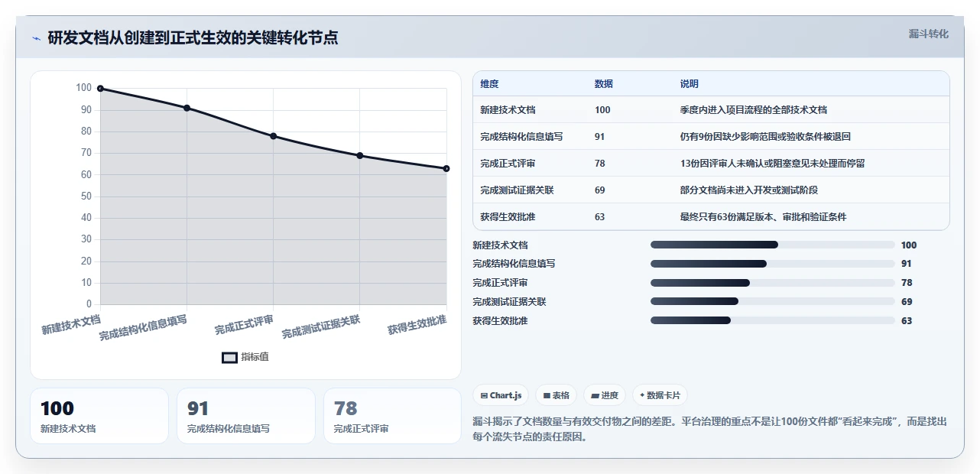The image size is (980, 474).
Task: Click the y-axis label 50 on the chart
Action: (x=86, y=196)
